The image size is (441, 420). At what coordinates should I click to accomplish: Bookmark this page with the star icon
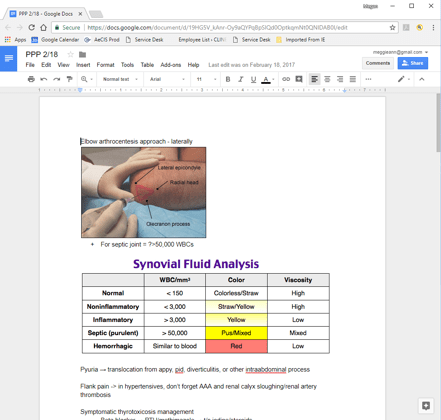click(x=392, y=28)
